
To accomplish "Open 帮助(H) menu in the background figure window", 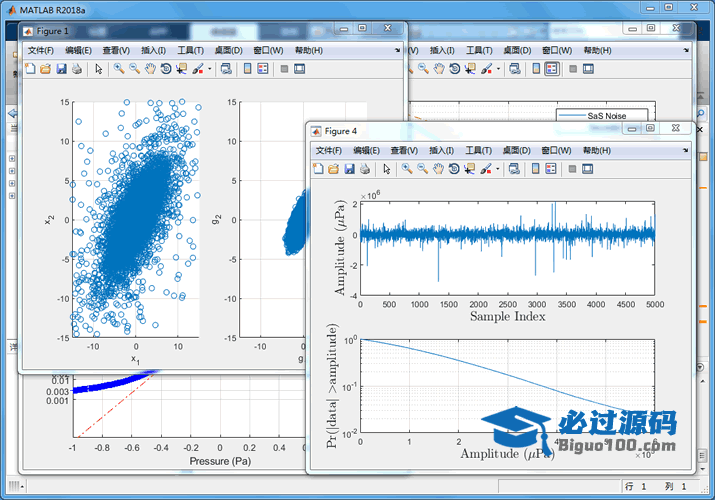I will pyautogui.click(x=597, y=50).
